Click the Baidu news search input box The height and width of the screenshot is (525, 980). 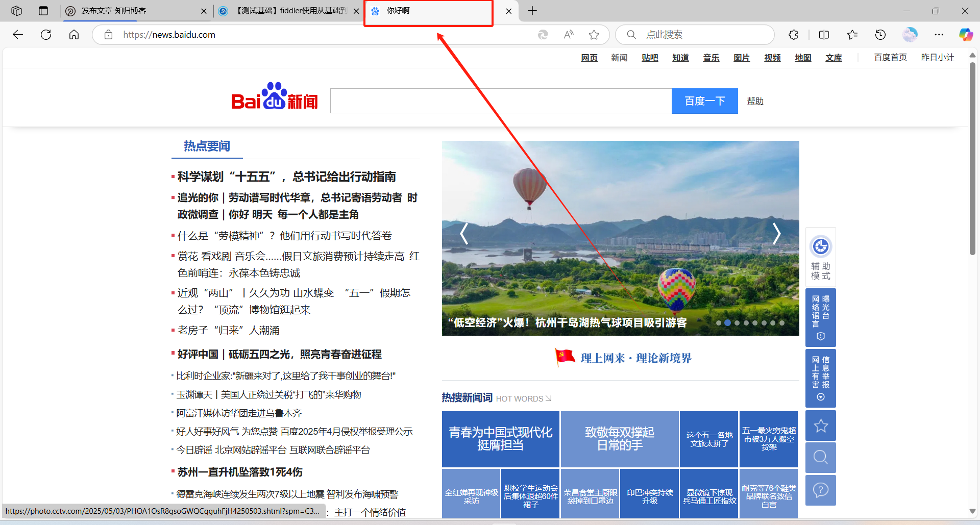click(x=501, y=101)
